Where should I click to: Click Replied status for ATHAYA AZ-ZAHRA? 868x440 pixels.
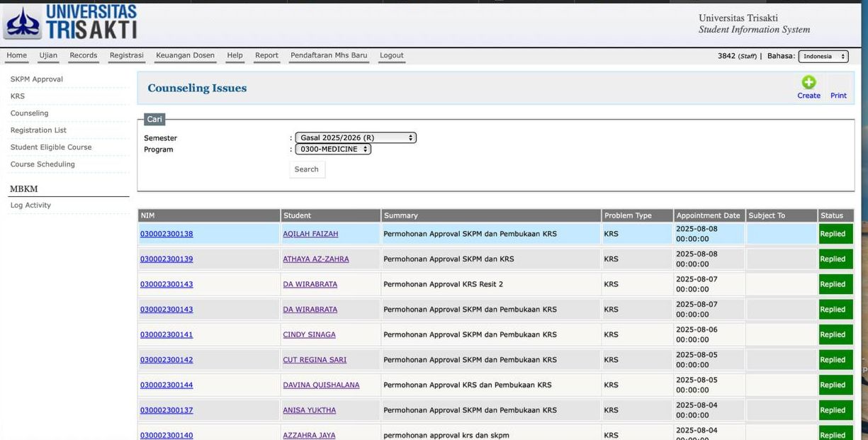tap(835, 259)
